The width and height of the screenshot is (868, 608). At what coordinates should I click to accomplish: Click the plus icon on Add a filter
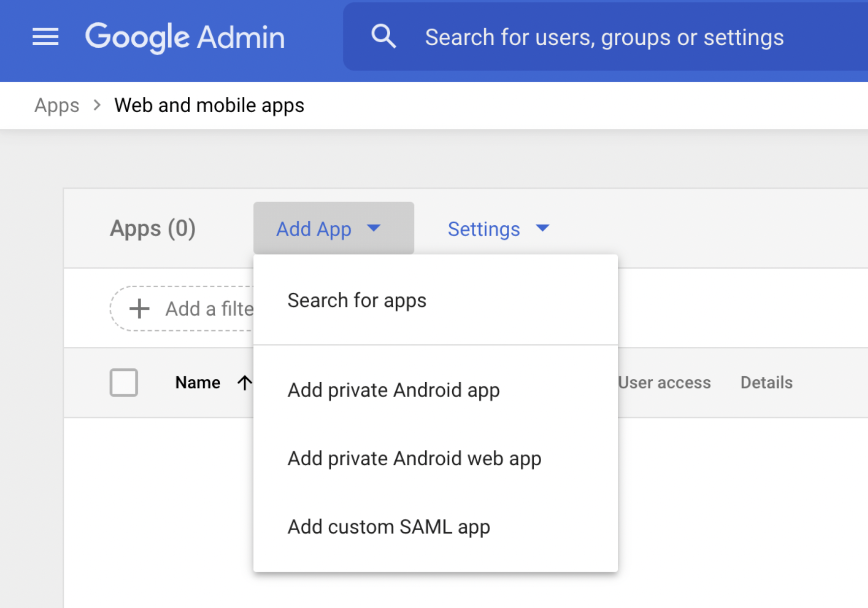[x=139, y=309]
